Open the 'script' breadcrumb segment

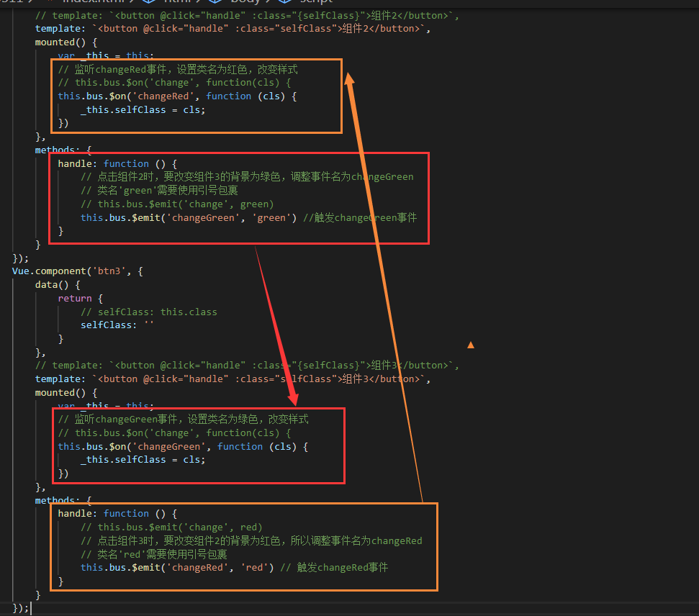pos(317,1)
